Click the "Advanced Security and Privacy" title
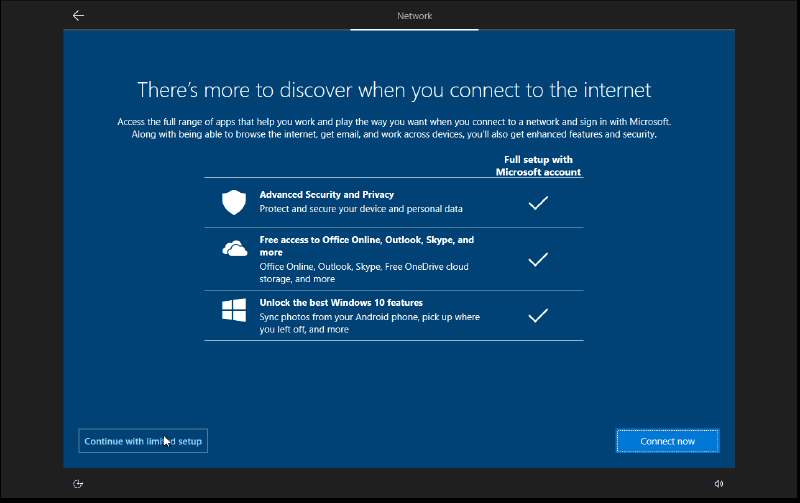 tap(327, 194)
